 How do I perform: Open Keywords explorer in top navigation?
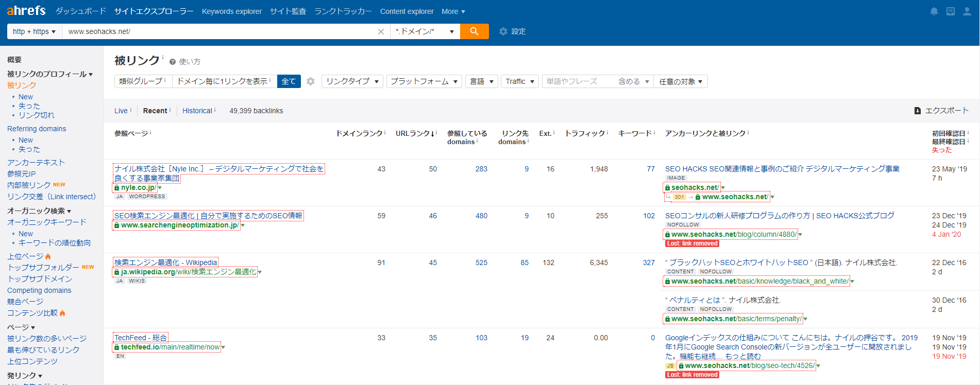[x=232, y=11]
